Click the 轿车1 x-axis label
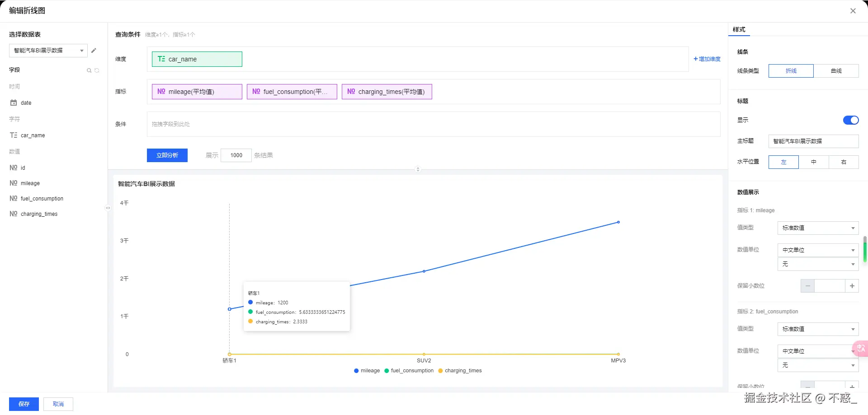 point(229,361)
